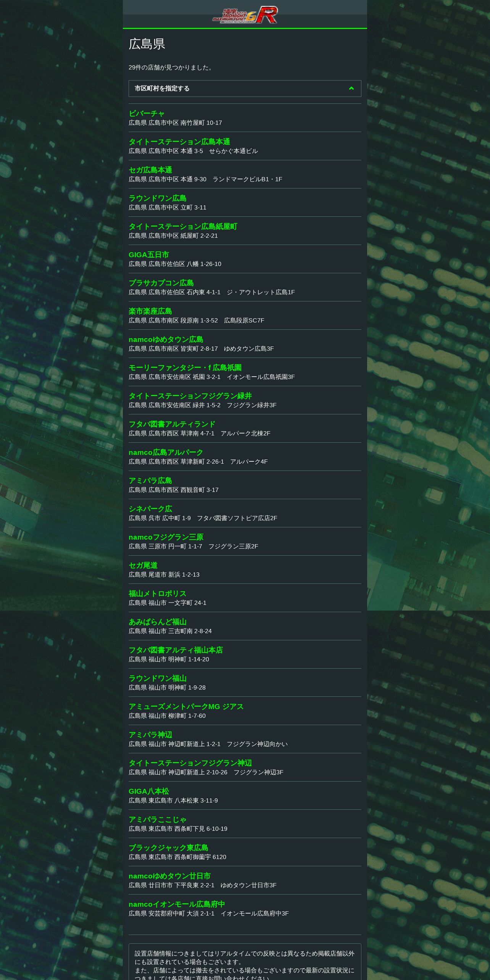Open タイトーステーション広島本通 store page

pyautogui.click(x=179, y=142)
